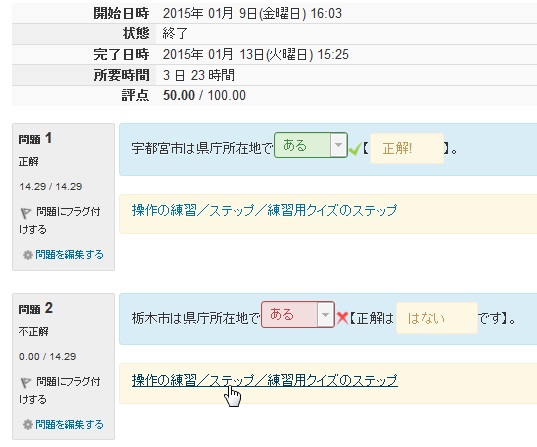Toggle question 2 flag text 問題にフラグ付けする
This screenshot has height=447, width=537.
click(x=60, y=390)
